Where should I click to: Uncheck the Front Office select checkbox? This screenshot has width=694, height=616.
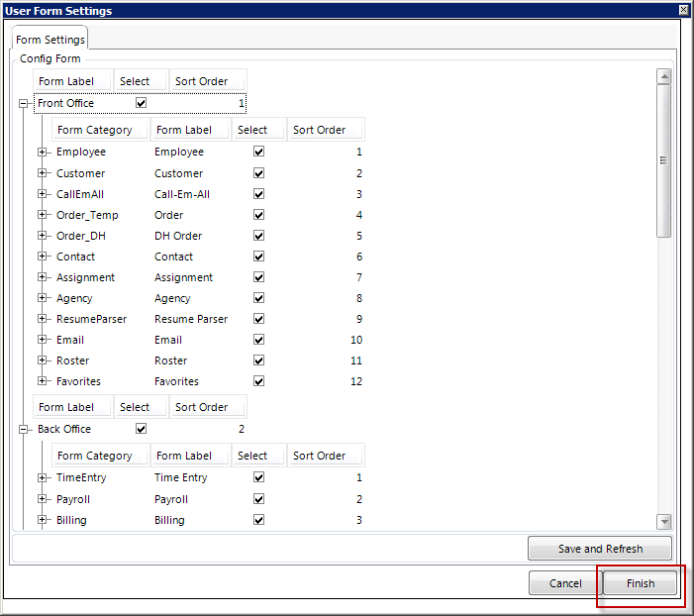click(141, 103)
